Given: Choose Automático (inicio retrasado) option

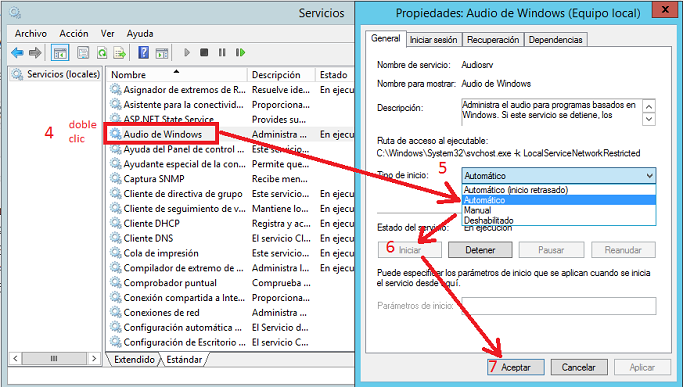Looking at the screenshot, I should click(559, 190).
